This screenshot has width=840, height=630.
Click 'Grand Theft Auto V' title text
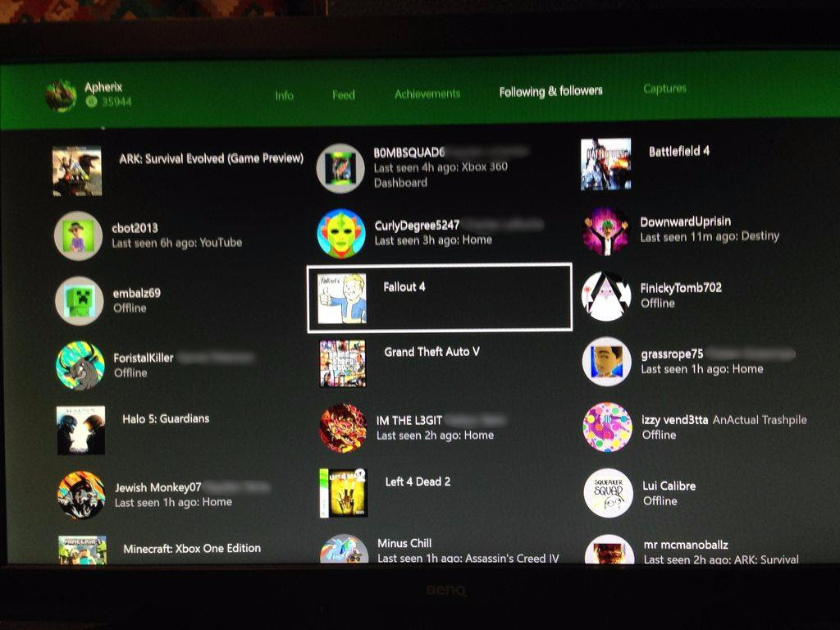[431, 352]
